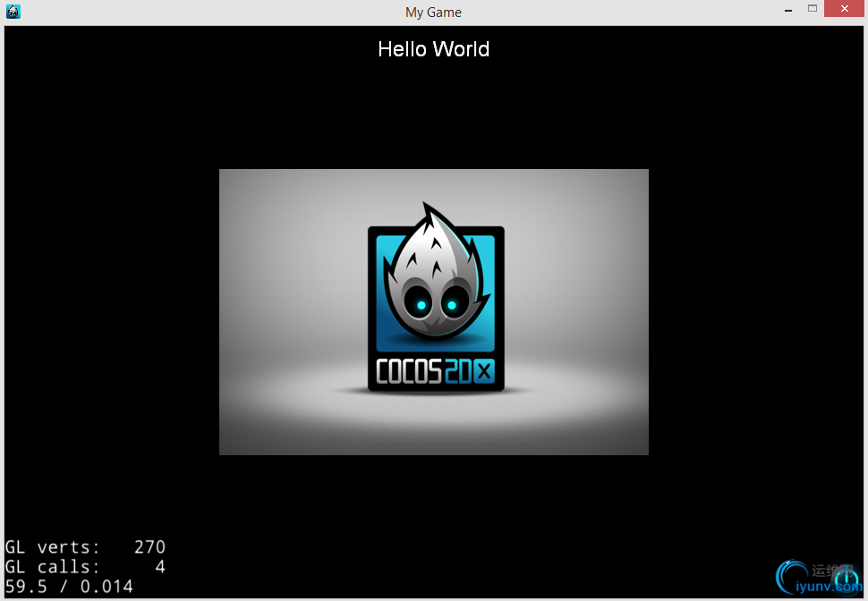Click the "Hello World" label
The width and height of the screenshot is (868, 601).
(x=434, y=49)
